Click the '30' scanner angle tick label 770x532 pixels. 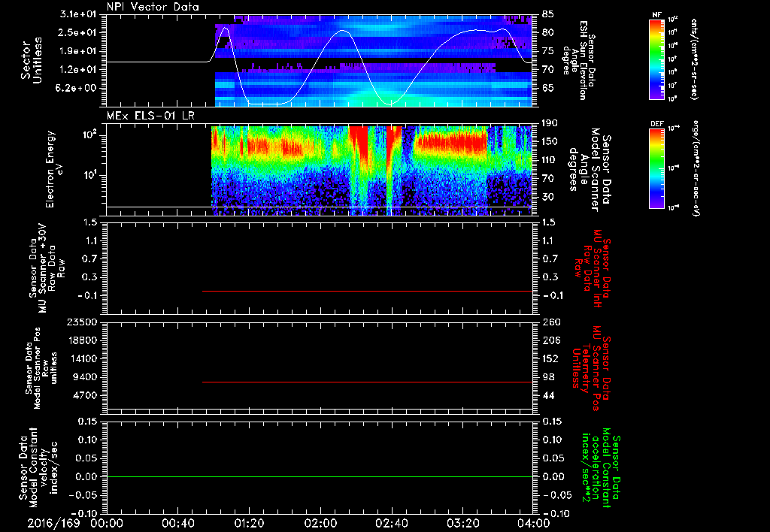[548, 197]
